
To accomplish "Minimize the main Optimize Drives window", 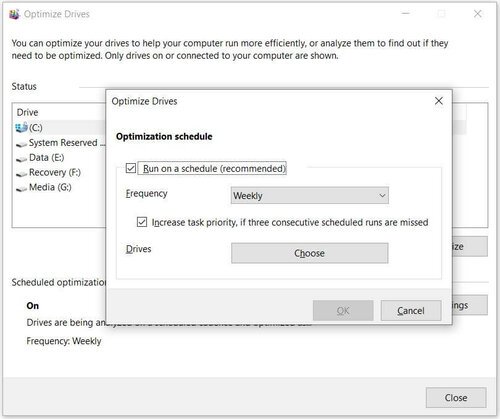I will [405, 14].
